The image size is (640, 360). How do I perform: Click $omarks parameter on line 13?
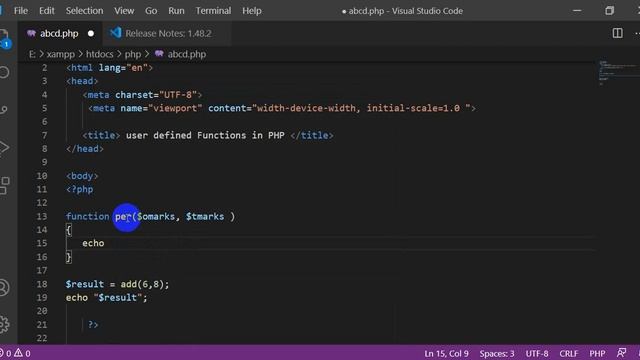(x=156, y=216)
